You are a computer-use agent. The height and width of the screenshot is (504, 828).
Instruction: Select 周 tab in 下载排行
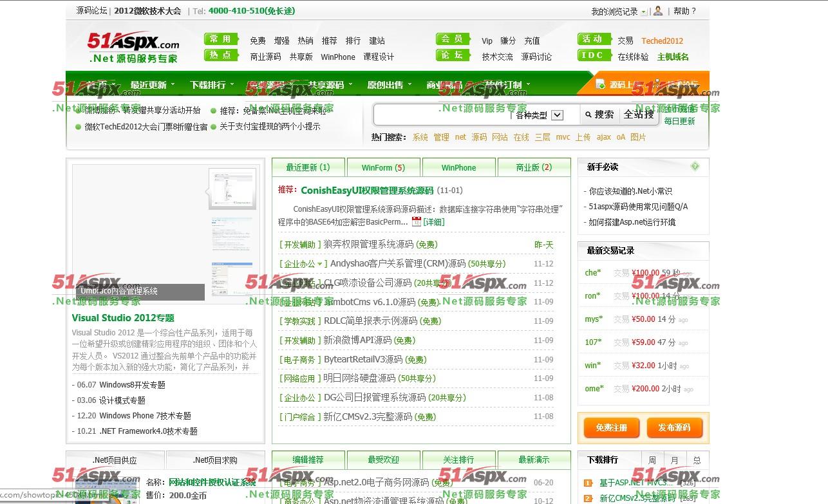[652, 460]
